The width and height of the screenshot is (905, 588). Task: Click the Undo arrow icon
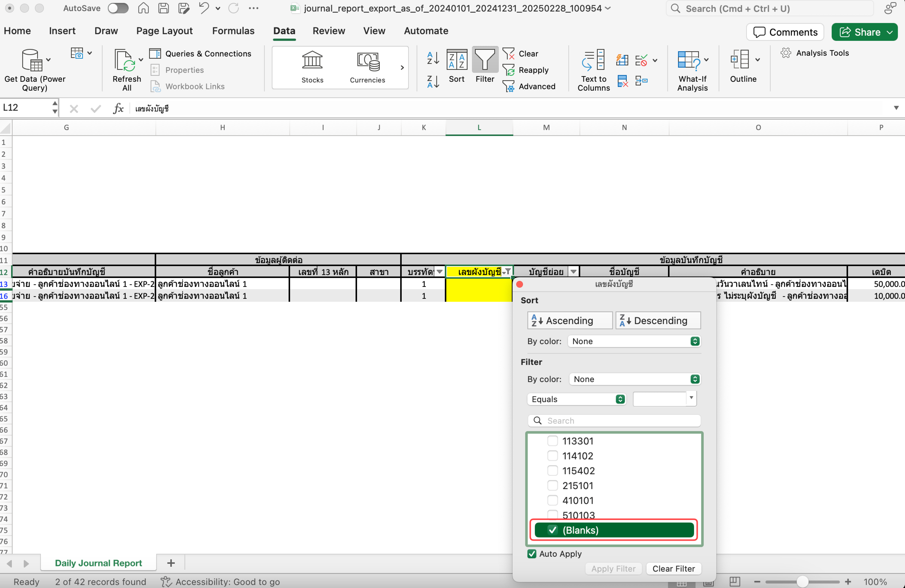point(204,8)
